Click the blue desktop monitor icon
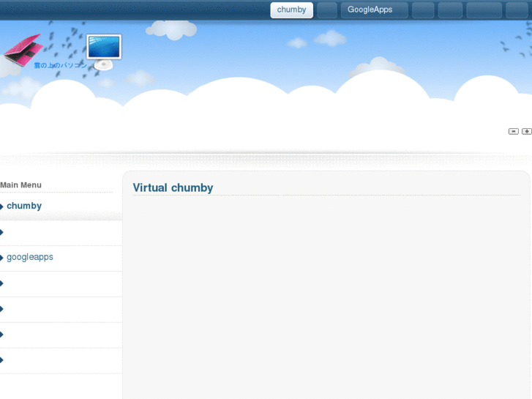The height and width of the screenshot is (399, 532). click(x=104, y=52)
